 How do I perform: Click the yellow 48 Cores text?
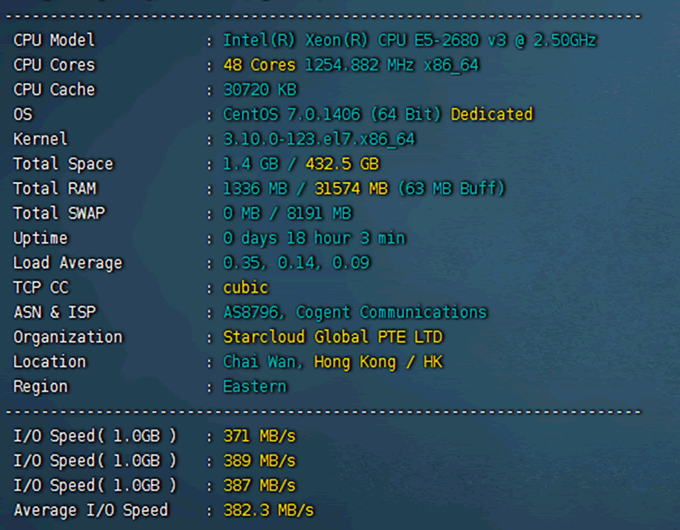coord(259,65)
